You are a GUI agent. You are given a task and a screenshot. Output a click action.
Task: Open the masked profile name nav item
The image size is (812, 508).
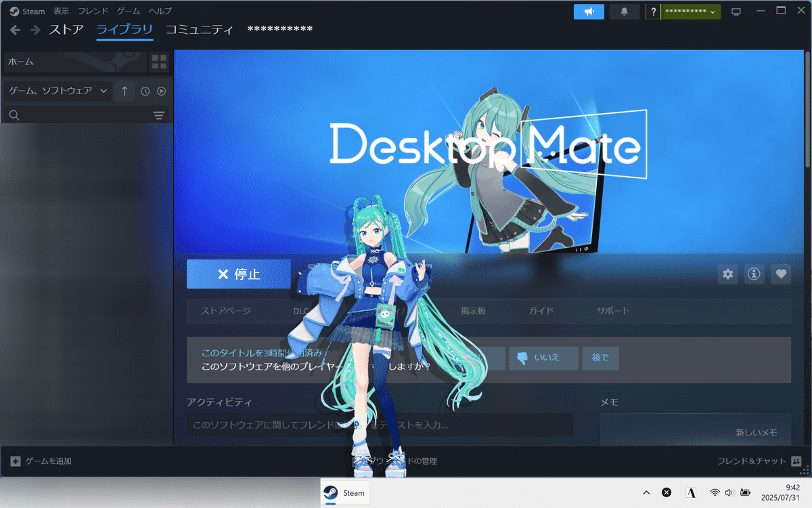[280, 29]
